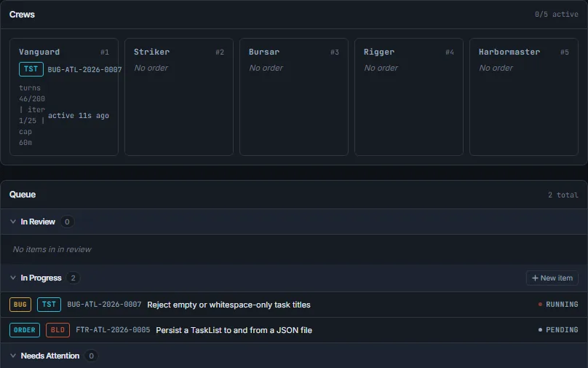The image size is (588, 368).
Task: Click the TST badge on the Vanguard card
Action: click(31, 69)
